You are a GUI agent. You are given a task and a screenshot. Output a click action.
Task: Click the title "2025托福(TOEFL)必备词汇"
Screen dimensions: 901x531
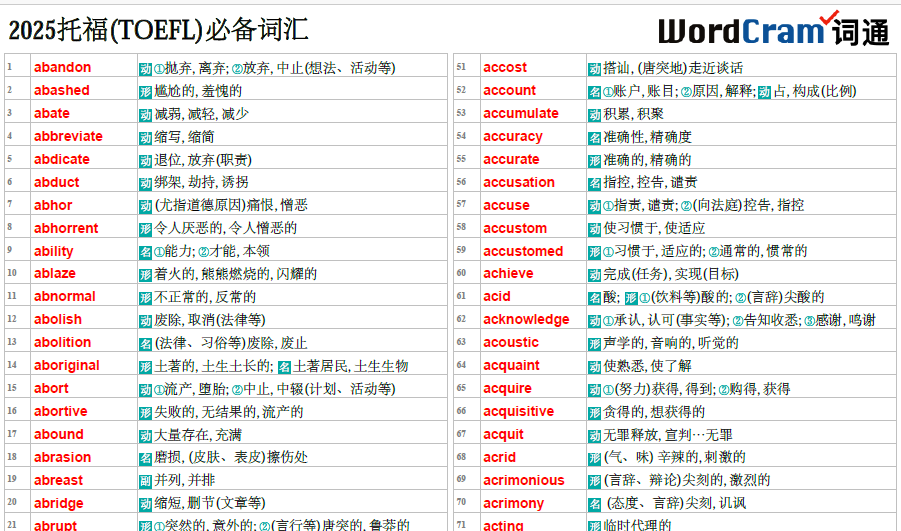158,30
